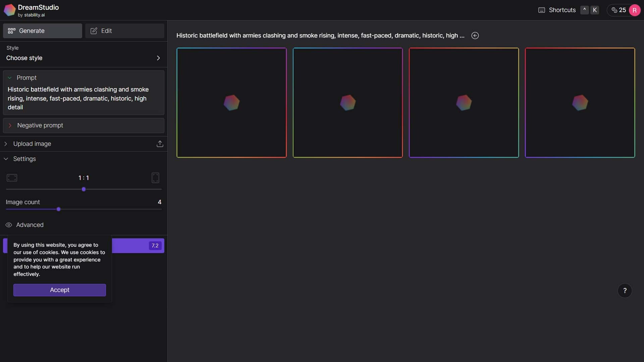The width and height of the screenshot is (644, 362).
Task: Switch to the Edit tab
Action: [124, 31]
